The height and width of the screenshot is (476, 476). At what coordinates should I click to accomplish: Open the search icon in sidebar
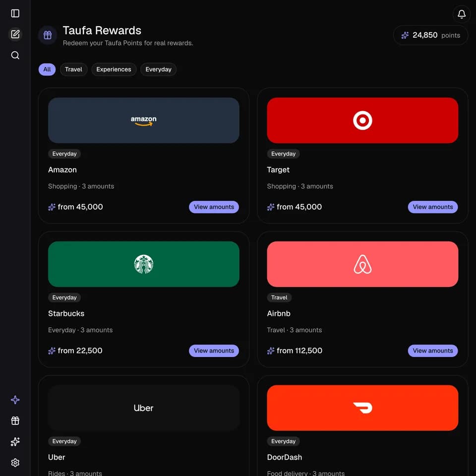15,55
